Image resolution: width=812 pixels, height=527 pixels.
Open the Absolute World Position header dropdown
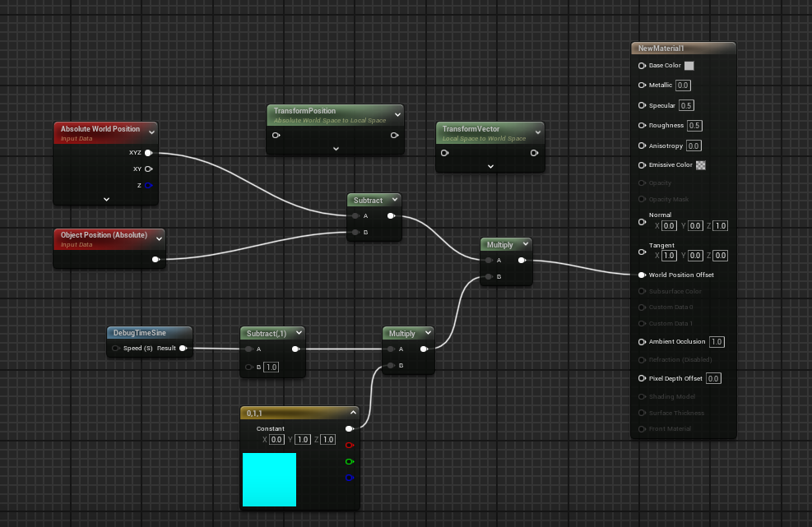point(151,130)
